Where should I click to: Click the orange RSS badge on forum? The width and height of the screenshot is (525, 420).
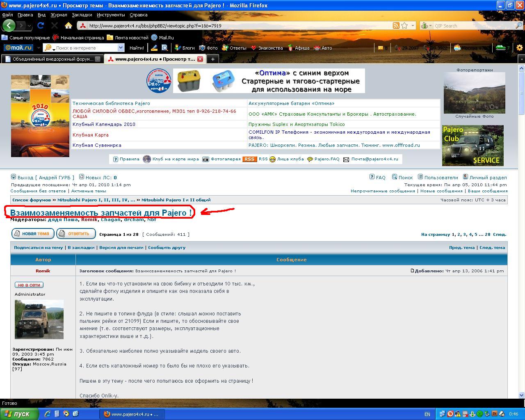[x=249, y=159]
